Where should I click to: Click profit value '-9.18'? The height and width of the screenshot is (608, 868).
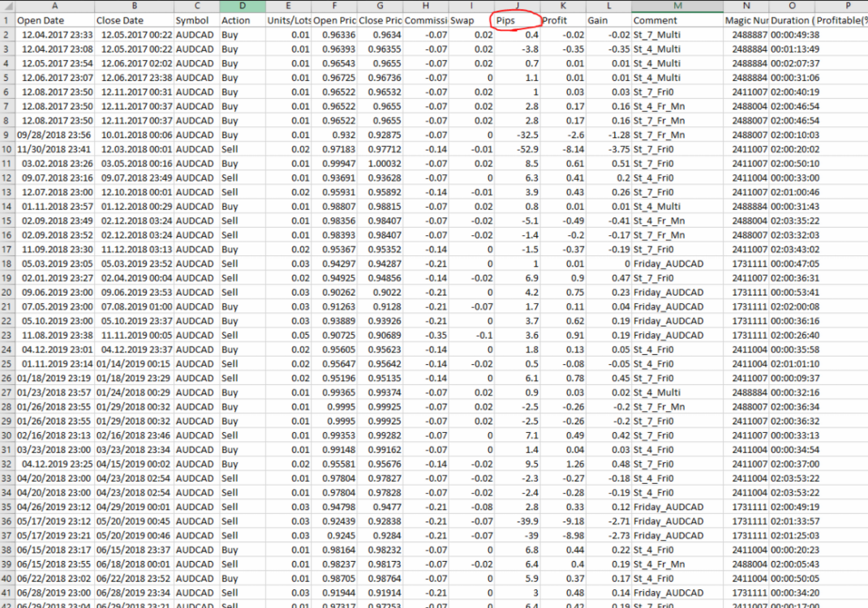pos(574,521)
